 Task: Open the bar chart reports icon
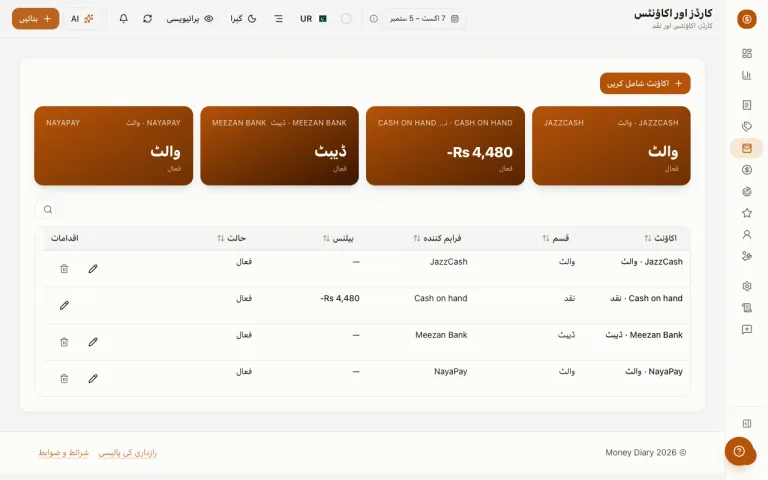(x=746, y=75)
